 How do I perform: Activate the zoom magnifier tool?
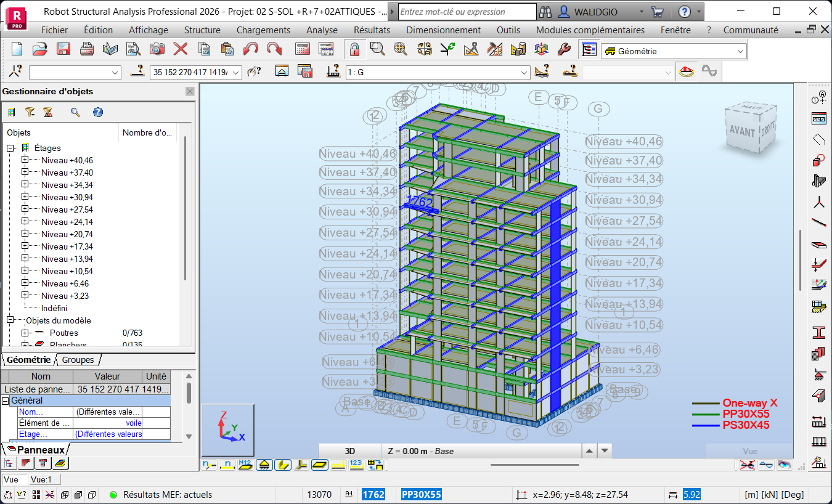coord(378,49)
